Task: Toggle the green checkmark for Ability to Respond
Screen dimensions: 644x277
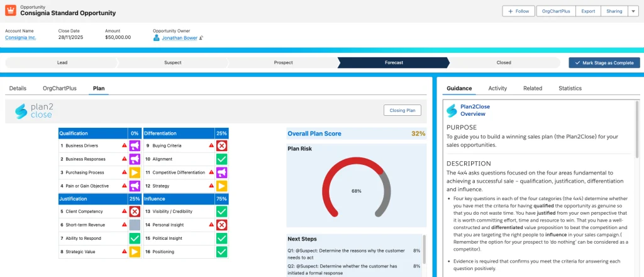Action: click(135, 239)
